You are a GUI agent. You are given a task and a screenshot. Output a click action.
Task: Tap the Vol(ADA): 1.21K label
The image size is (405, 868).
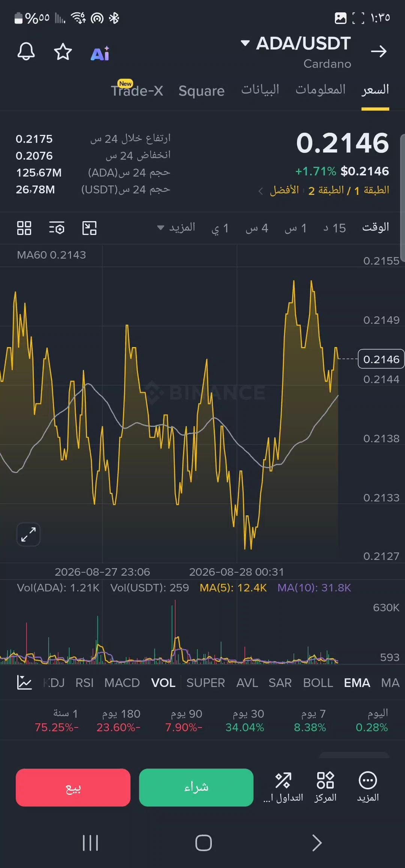(x=58, y=588)
